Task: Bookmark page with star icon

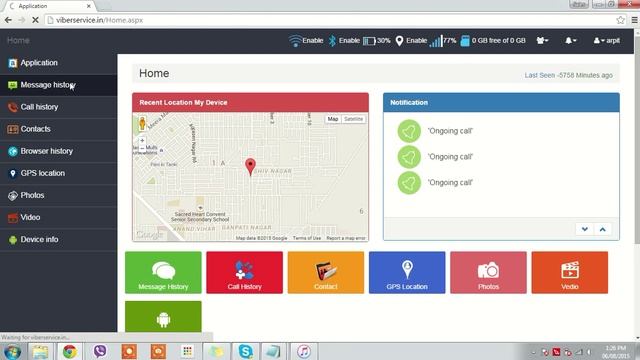Action: [x=620, y=20]
